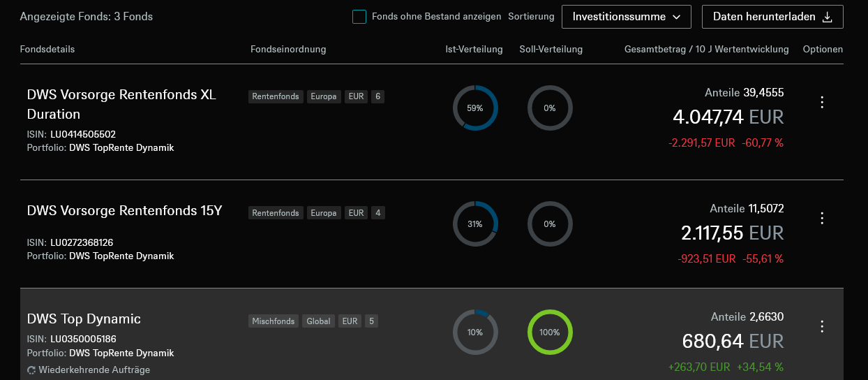Open the DWS Top Dynamic fund

pos(84,319)
